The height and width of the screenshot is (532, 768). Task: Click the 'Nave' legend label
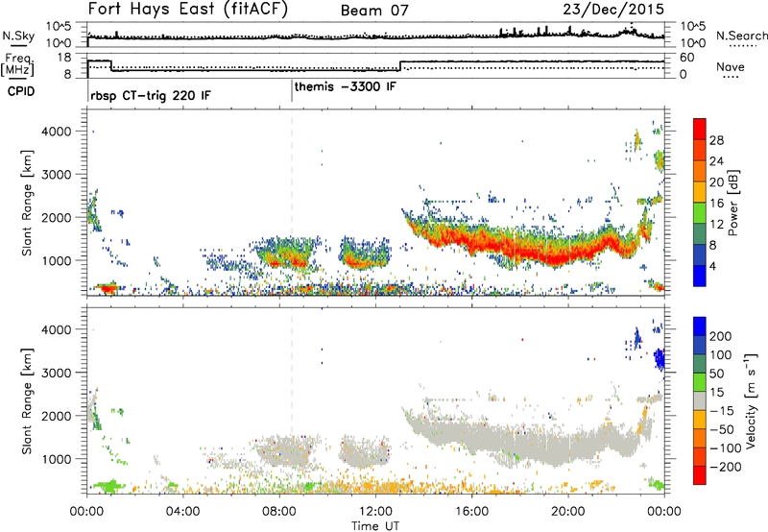730,66
